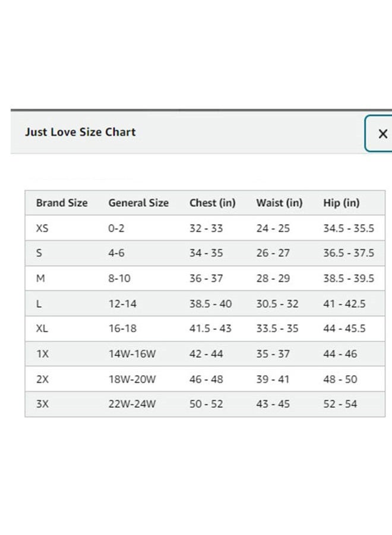The width and height of the screenshot is (392, 535).
Task: Click the Hip (in) column header
Action: click(342, 203)
